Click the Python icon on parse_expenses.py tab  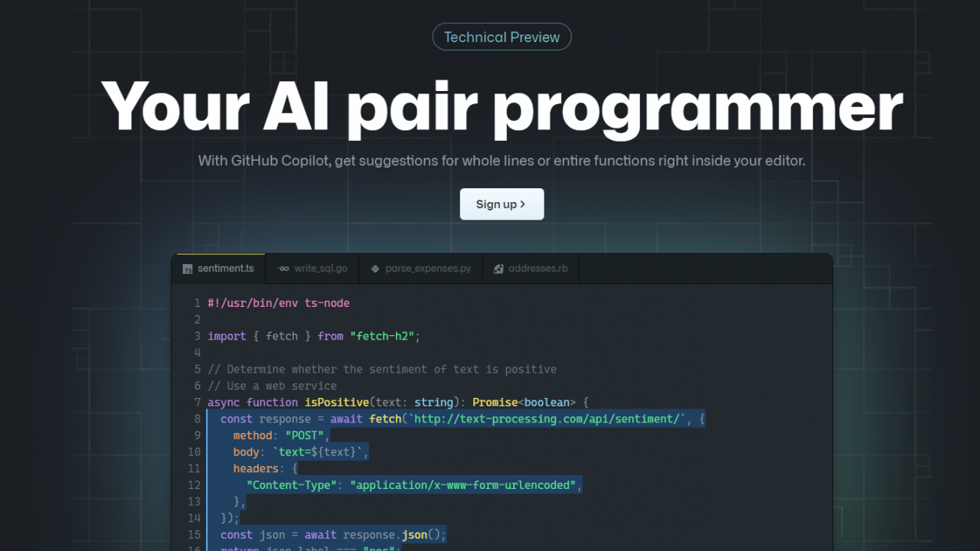click(x=375, y=269)
